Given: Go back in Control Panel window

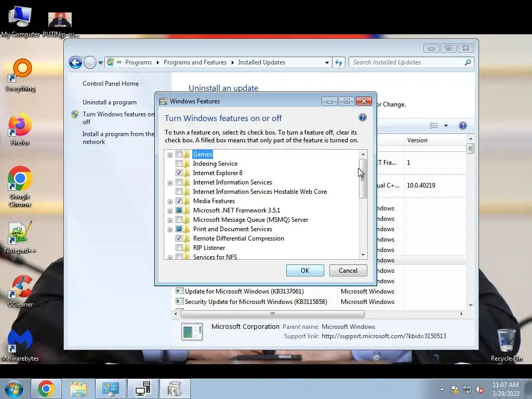Looking at the screenshot, I should (75, 62).
